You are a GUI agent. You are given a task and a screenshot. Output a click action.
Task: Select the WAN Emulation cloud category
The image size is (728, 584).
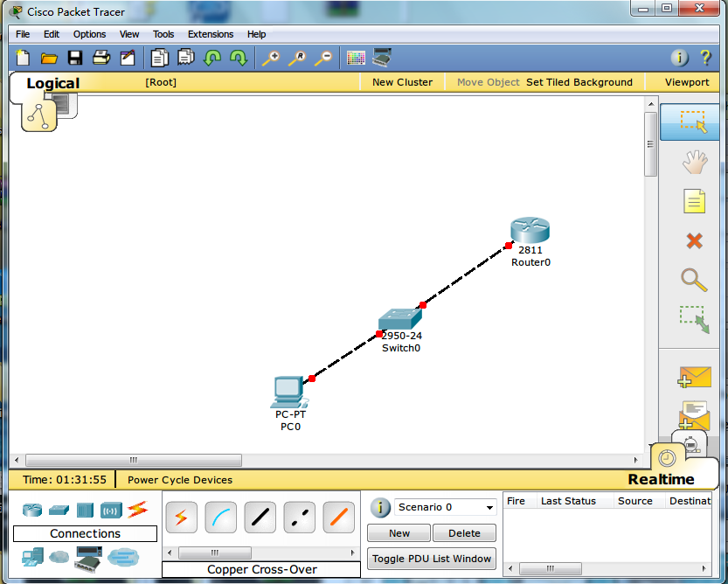coord(59,556)
